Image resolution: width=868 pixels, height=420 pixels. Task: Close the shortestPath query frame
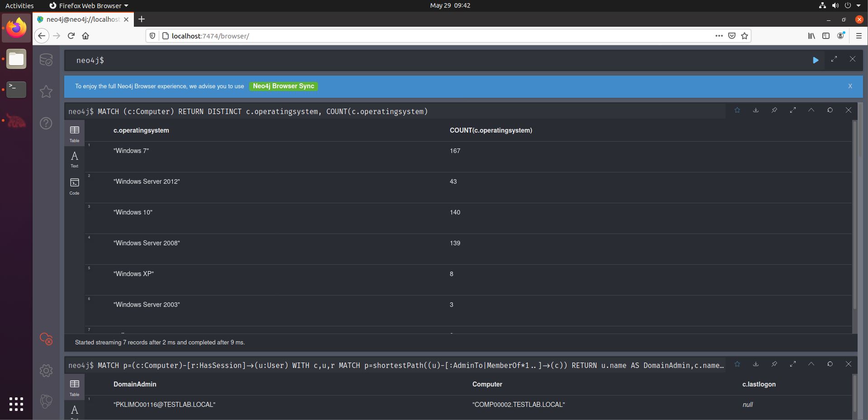tap(849, 364)
